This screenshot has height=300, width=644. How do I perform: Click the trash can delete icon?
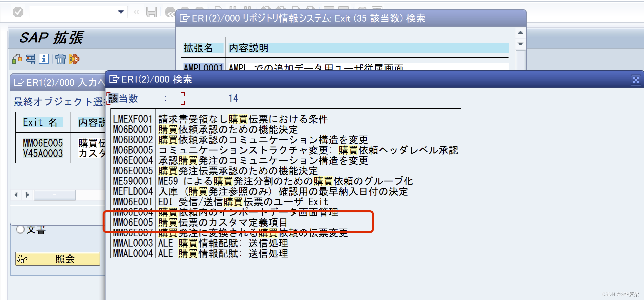point(61,59)
